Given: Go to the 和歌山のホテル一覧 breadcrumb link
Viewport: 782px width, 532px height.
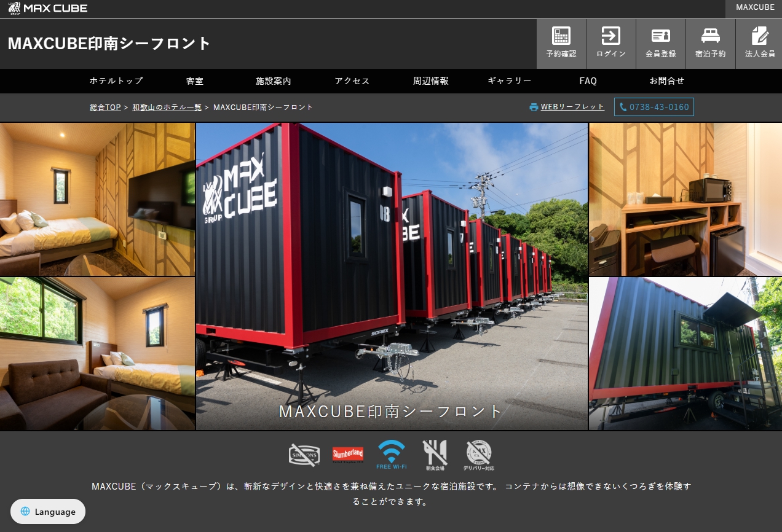Looking at the screenshot, I should tap(167, 107).
